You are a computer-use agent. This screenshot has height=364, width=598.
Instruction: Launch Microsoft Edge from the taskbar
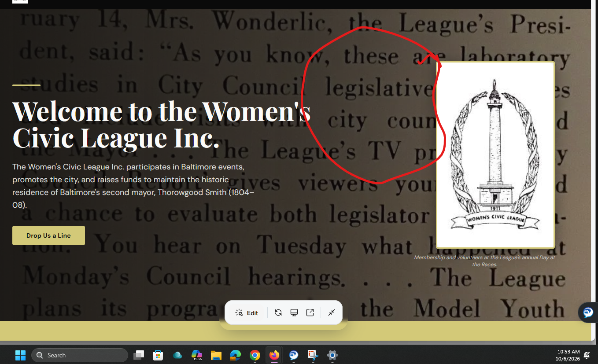click(236, 355)
